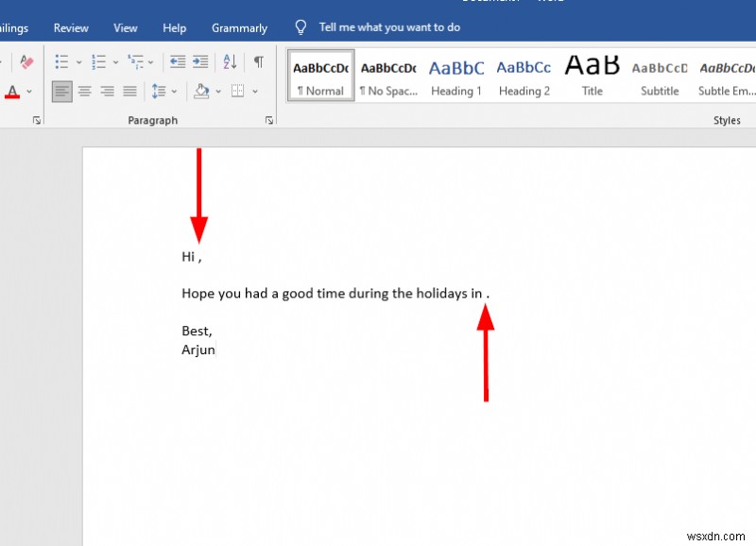Apply center alignment

tap(84, 92)
